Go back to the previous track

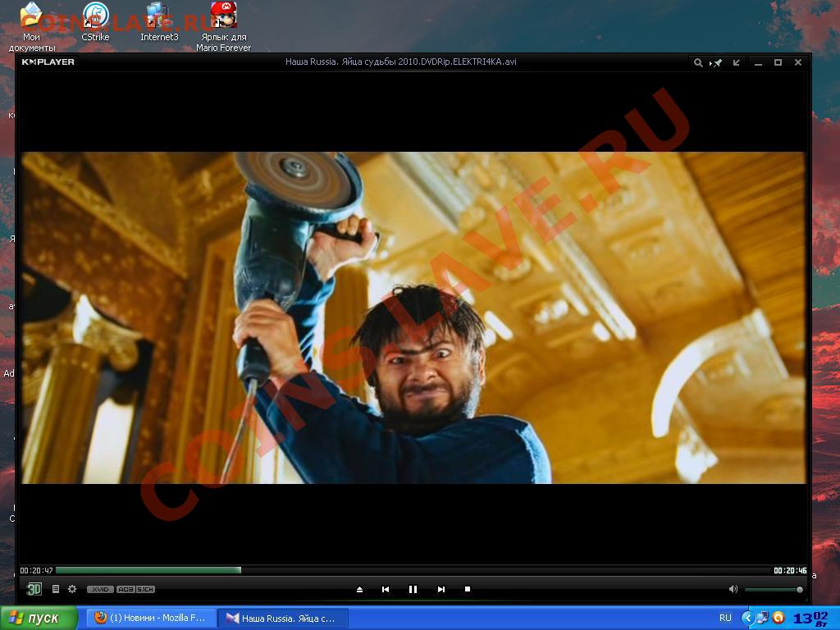point(386,589)
